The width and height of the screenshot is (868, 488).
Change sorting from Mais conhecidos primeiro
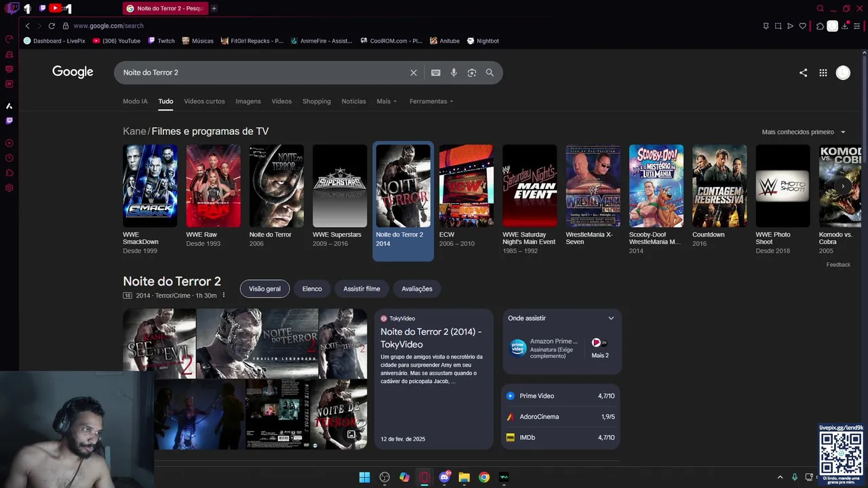click(804, 132)
